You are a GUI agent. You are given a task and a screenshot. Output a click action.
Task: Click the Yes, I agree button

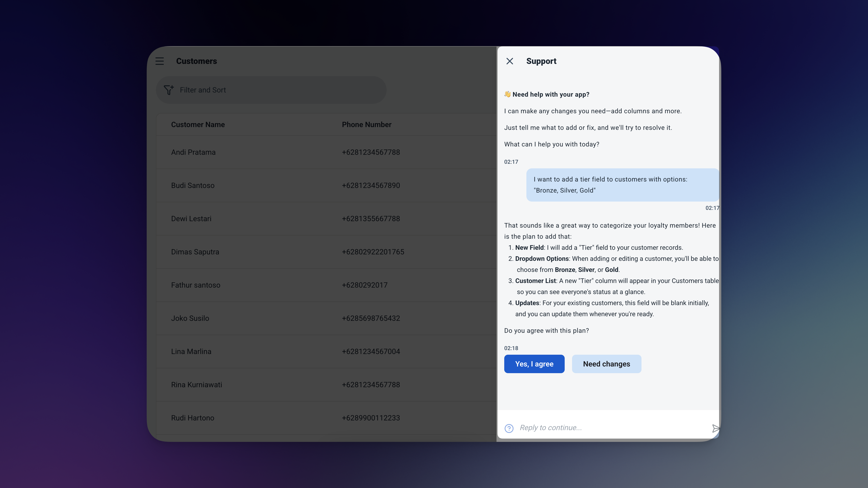(534, 364)
